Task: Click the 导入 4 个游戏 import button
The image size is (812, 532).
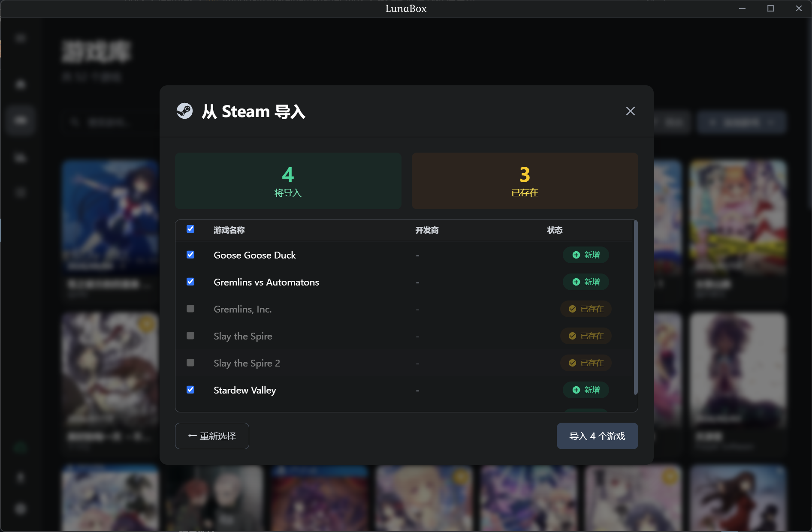Action: tap(597, 436)
